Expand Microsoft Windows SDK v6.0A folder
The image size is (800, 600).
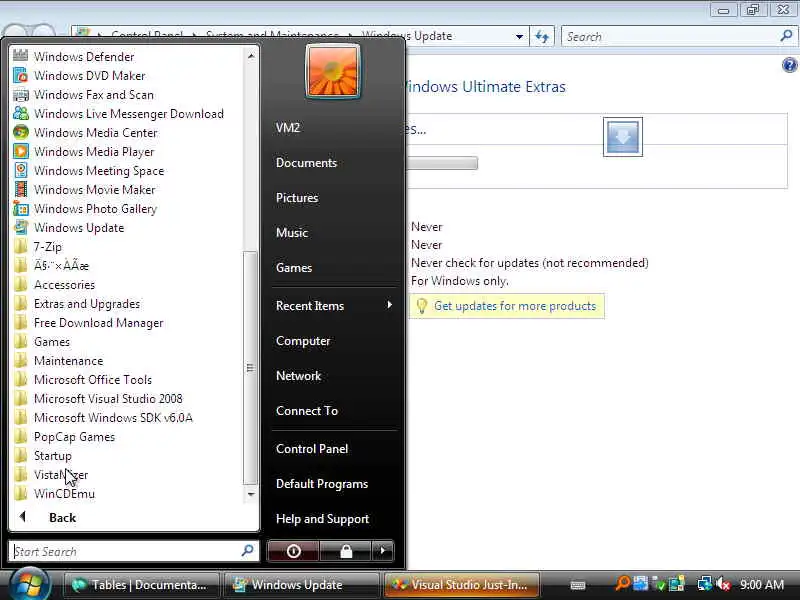[103, 418]
